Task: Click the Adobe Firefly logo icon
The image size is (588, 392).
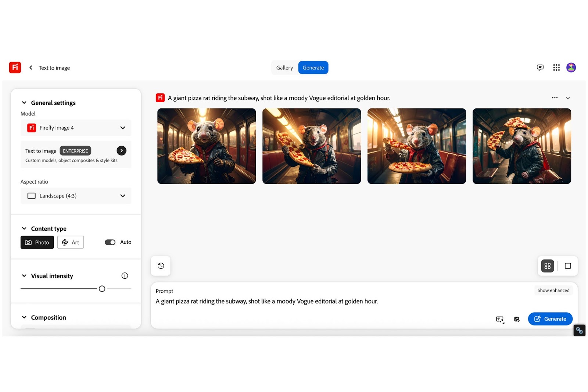Action: click(x=15, y=67)
